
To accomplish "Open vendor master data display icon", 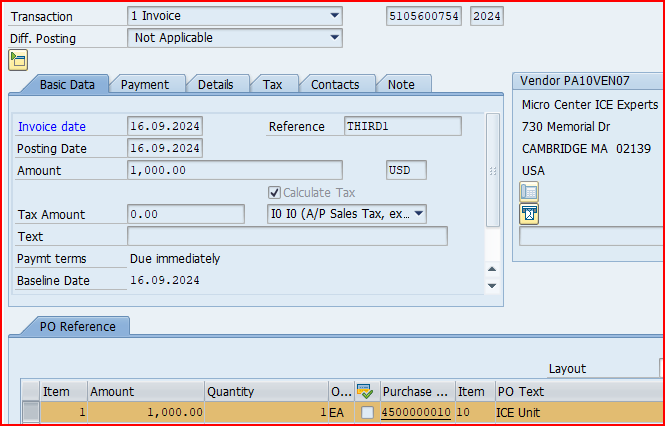I will coord(530,191).
